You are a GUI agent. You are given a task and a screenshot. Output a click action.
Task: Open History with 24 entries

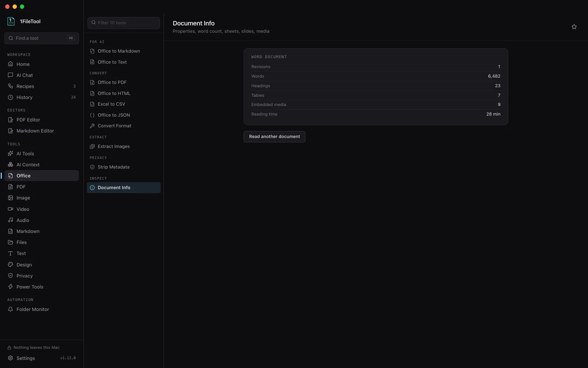(x=42, y=97)
